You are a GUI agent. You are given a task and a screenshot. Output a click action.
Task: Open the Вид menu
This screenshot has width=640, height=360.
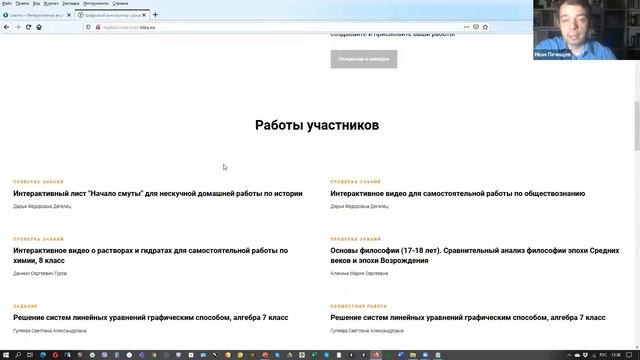point(36,3)
